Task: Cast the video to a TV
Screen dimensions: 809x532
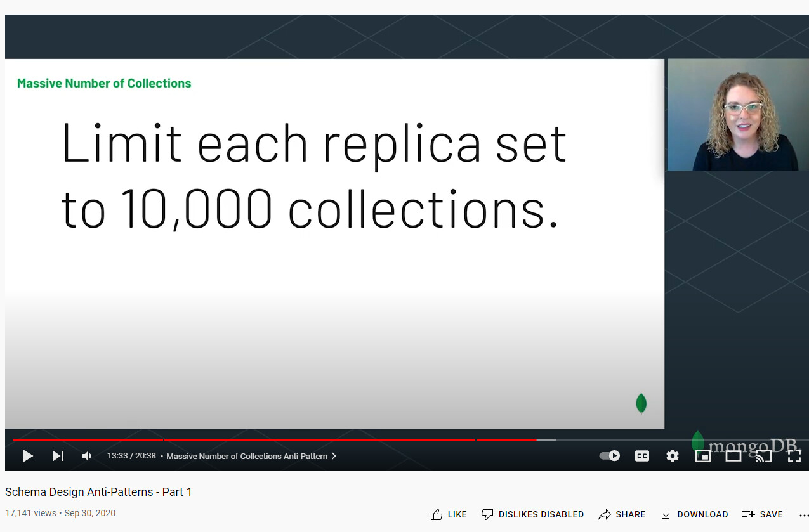Action: click(763, 456)
